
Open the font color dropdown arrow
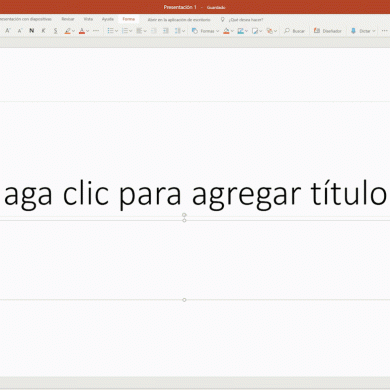pos(87,31)
